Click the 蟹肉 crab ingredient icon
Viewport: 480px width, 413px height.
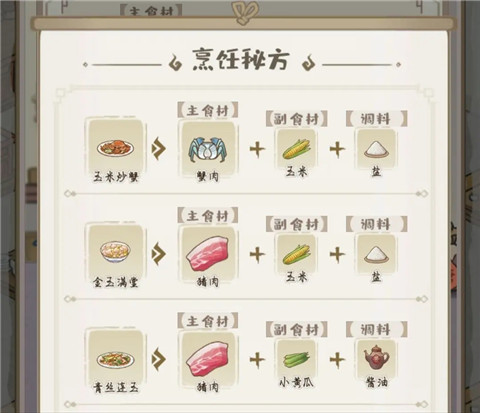(x=208, y=148)
